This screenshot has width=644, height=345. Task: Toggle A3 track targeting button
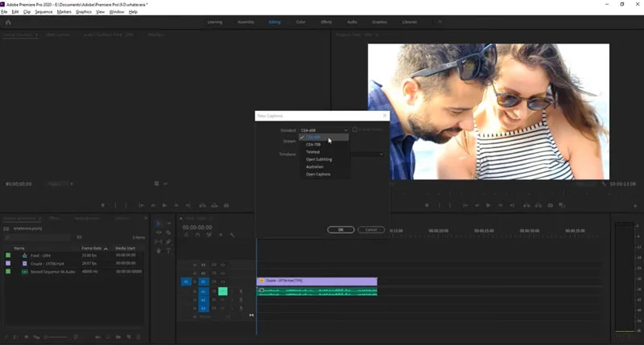[204, 308]
